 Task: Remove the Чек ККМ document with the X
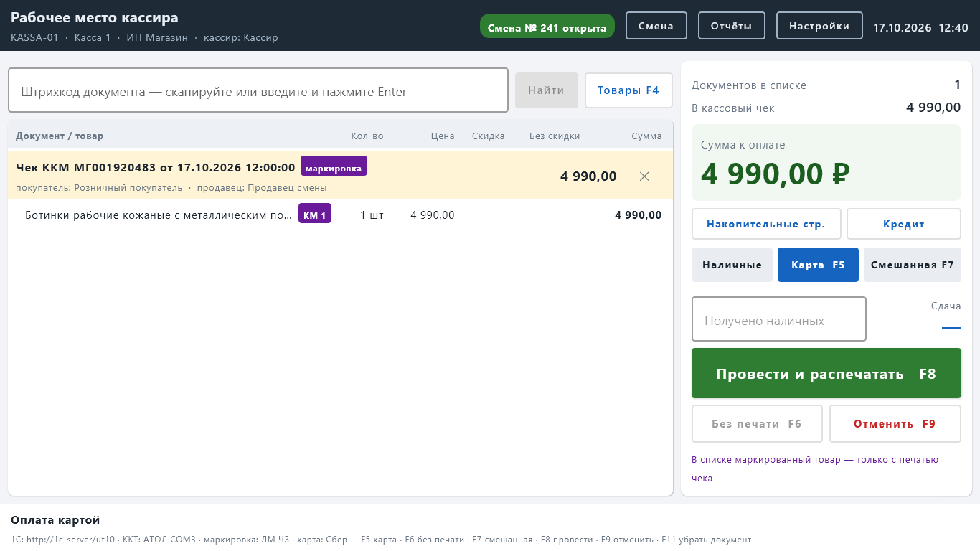click(644, 176)
